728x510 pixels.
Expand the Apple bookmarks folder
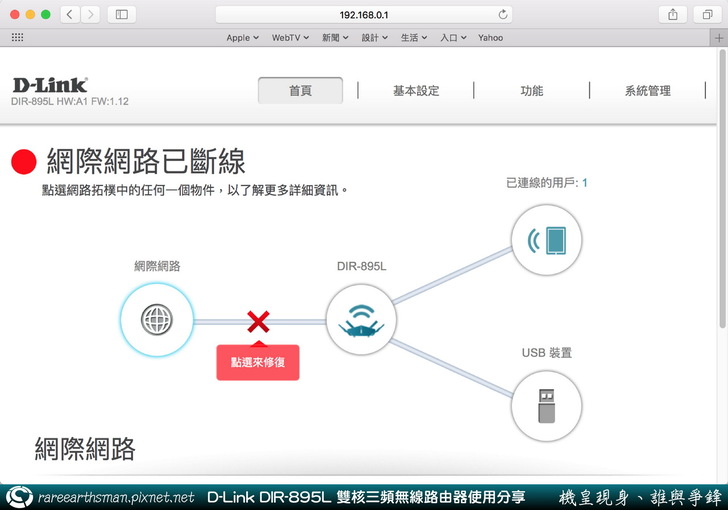(242, 38)
